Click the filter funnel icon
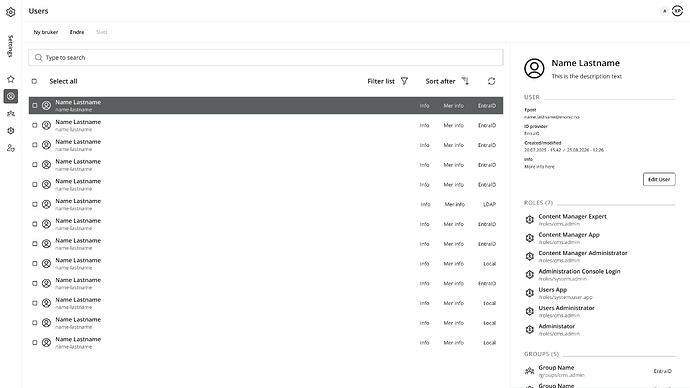Viewport: 690px width, 388px height. [x=404, y=81]
